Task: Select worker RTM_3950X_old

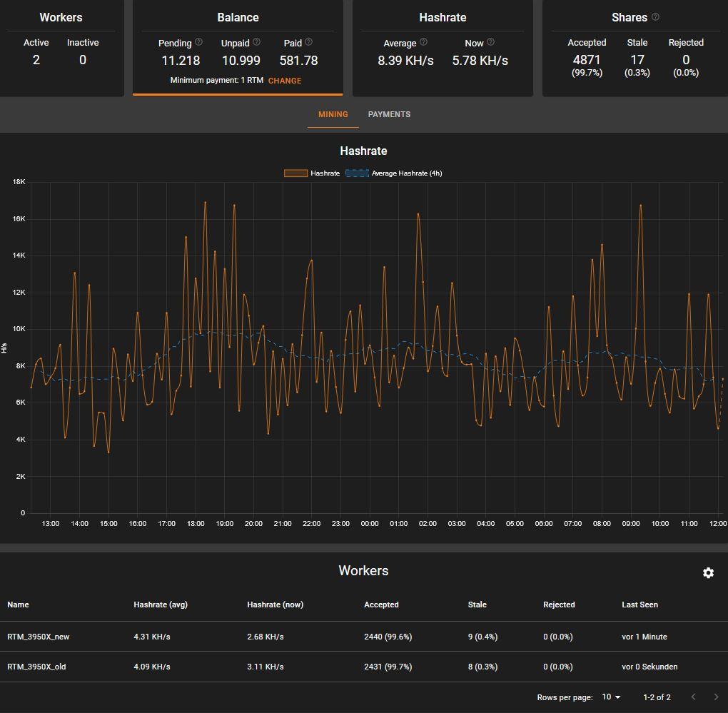Action: (x=36, y=667)
